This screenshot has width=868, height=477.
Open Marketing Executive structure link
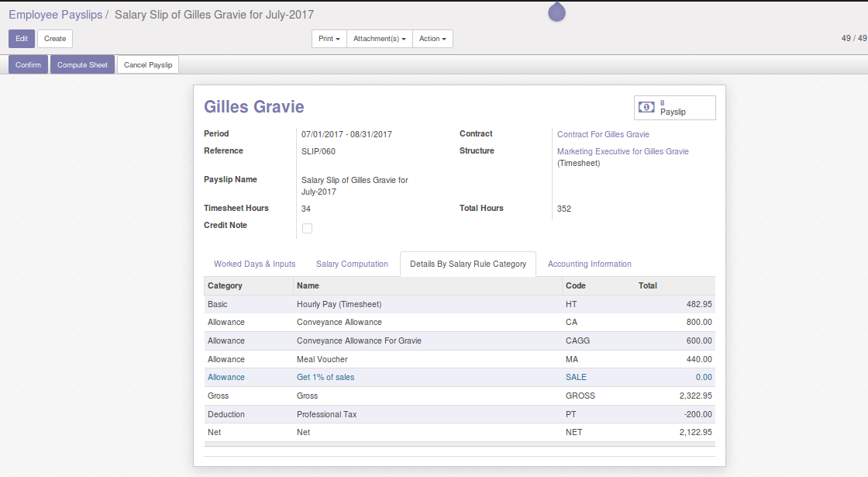pyautogui.click(x=622, y=151)
